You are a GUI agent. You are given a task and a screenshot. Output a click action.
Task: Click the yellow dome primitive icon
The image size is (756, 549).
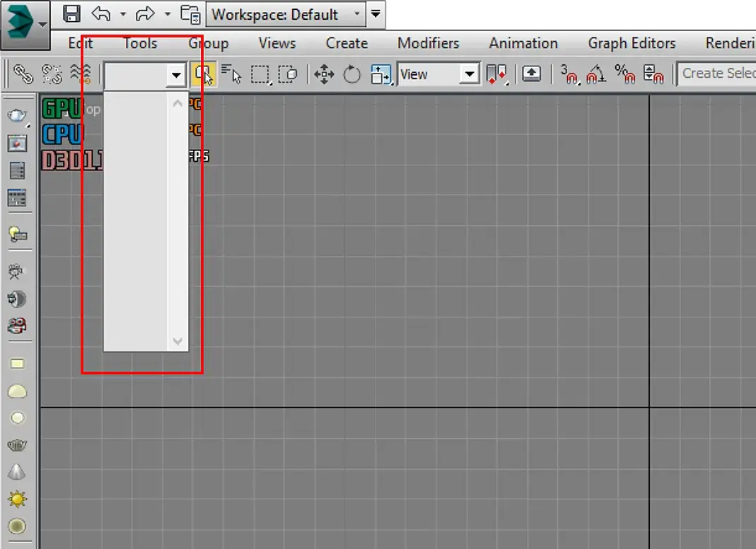[x=18, y=391]
